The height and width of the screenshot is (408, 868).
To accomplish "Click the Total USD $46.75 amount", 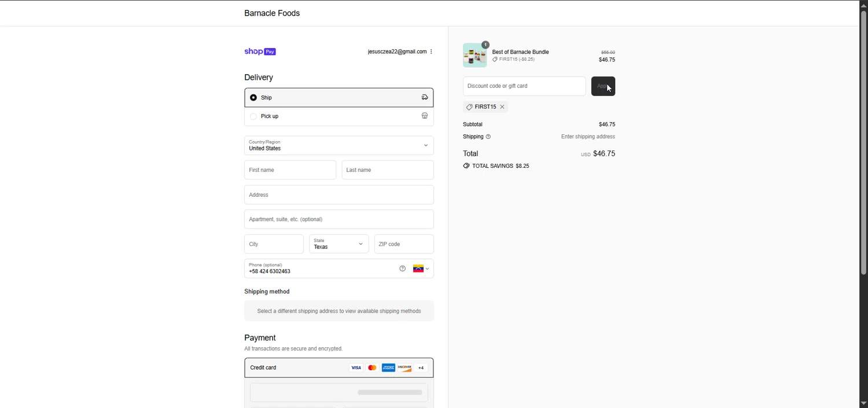I will tap(598, 153).
